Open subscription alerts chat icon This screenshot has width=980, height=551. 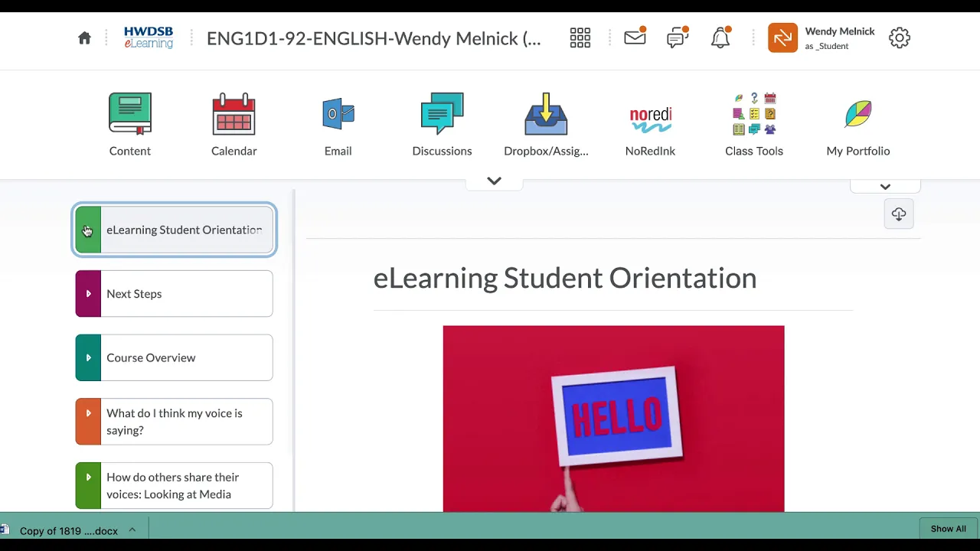tap(678, 37)
